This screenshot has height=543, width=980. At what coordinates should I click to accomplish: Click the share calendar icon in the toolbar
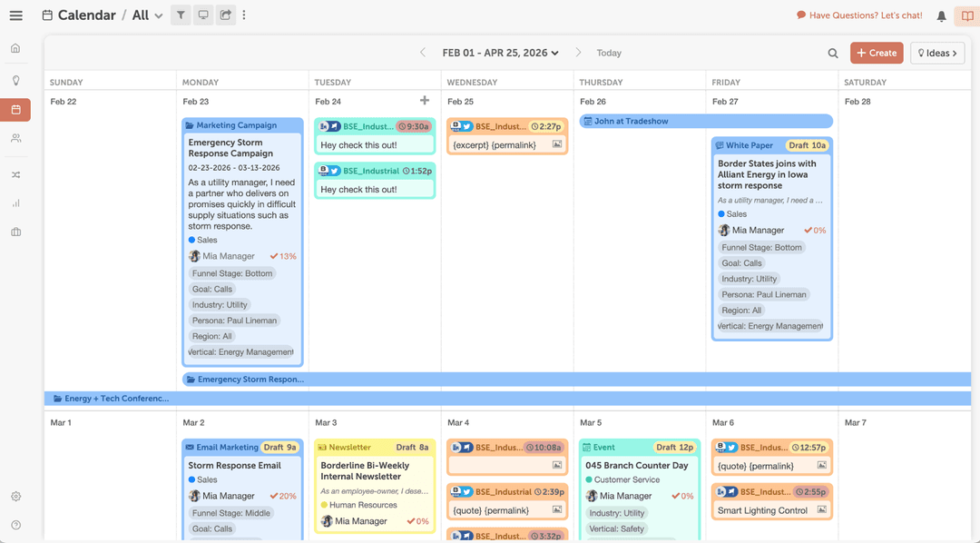pos(225,15)
